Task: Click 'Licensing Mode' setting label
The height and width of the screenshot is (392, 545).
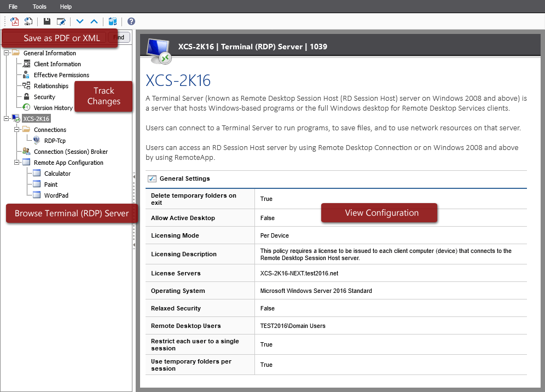Action: coord(175,235)
